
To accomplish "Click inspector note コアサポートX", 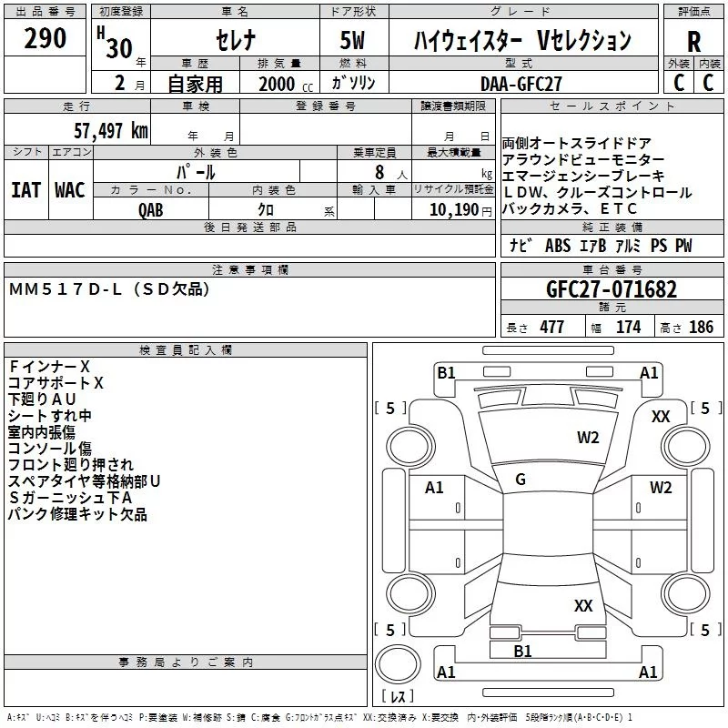I will coord(56,383).
